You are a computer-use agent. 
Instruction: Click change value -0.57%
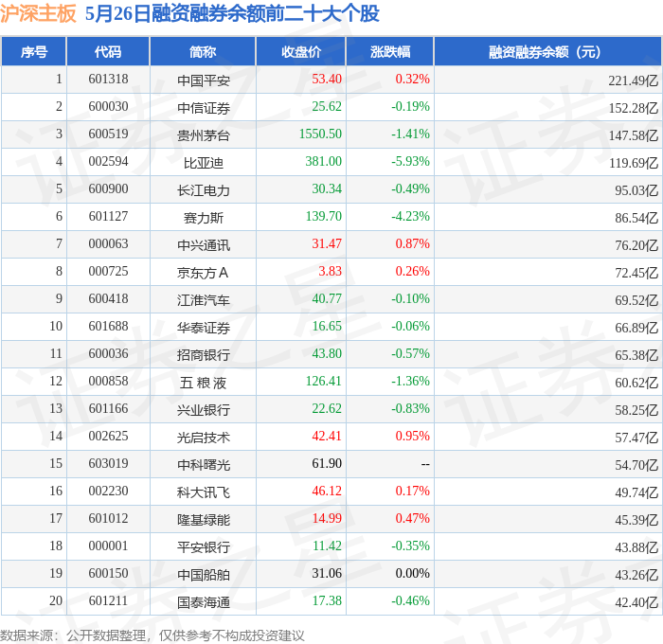coord(410,354)
